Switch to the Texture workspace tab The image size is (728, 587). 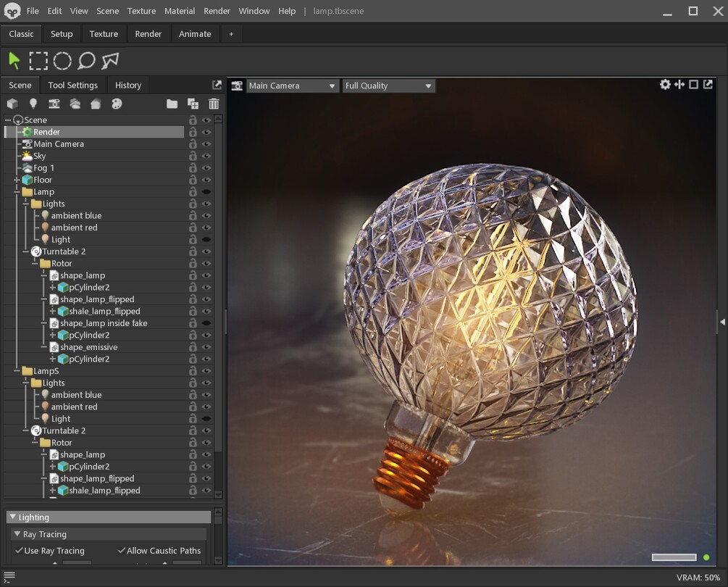[x=104, y=34]
